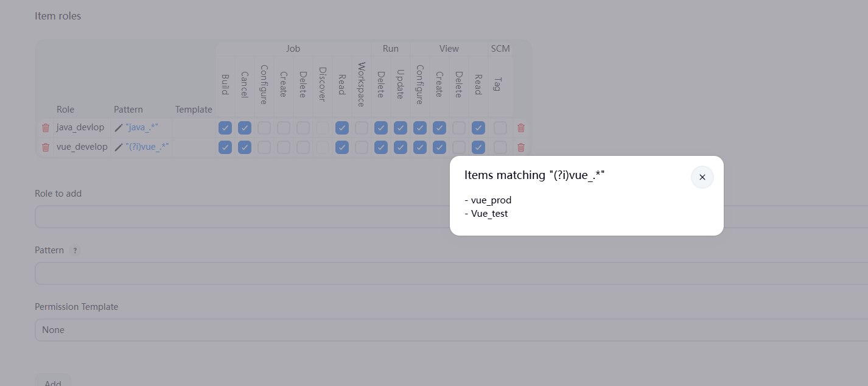Focus the Role to add field

[x=243, y=217]
